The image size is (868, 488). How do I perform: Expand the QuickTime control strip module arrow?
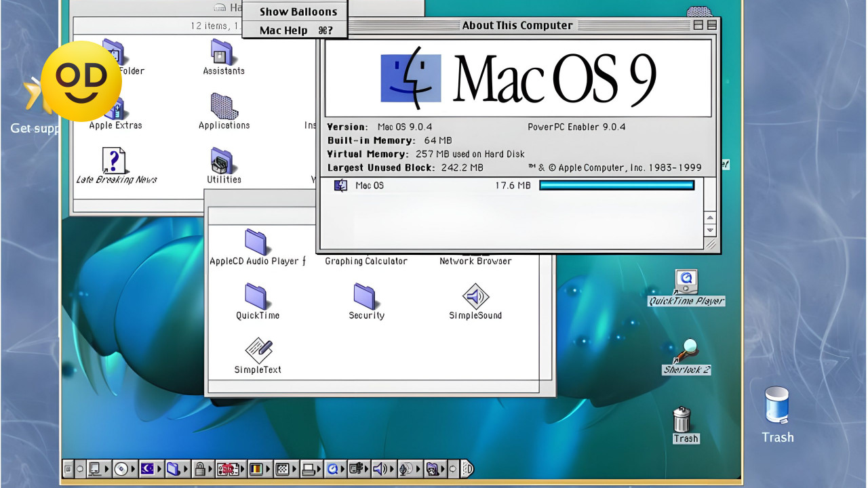click(343, 468)
